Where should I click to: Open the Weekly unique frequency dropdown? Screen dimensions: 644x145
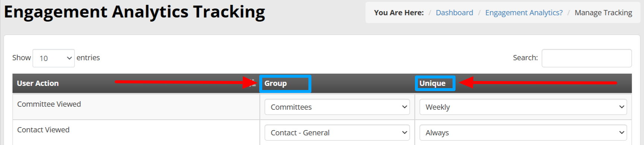pos(523,107)
